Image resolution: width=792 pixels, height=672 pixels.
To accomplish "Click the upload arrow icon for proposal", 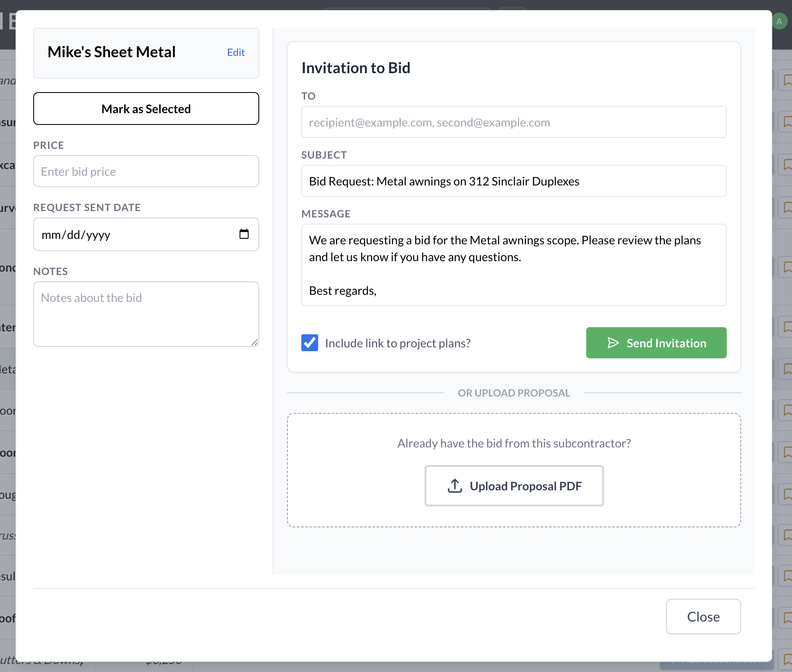I will [x=455, y=486].
